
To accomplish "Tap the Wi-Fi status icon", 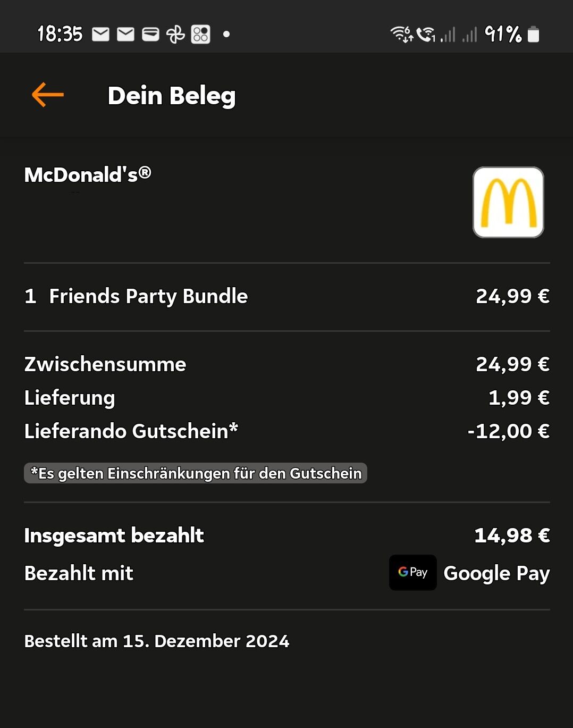I will click(x=401, y=35).
